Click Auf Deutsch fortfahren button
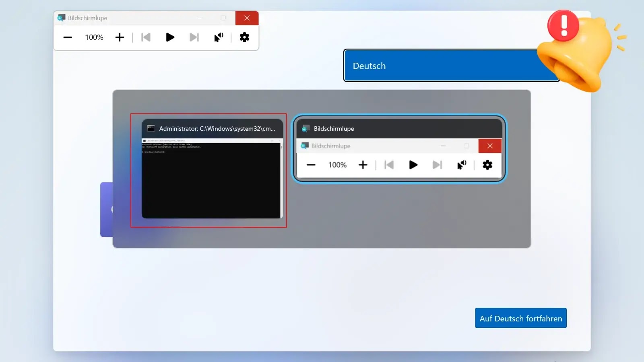 tap(520, 318)
